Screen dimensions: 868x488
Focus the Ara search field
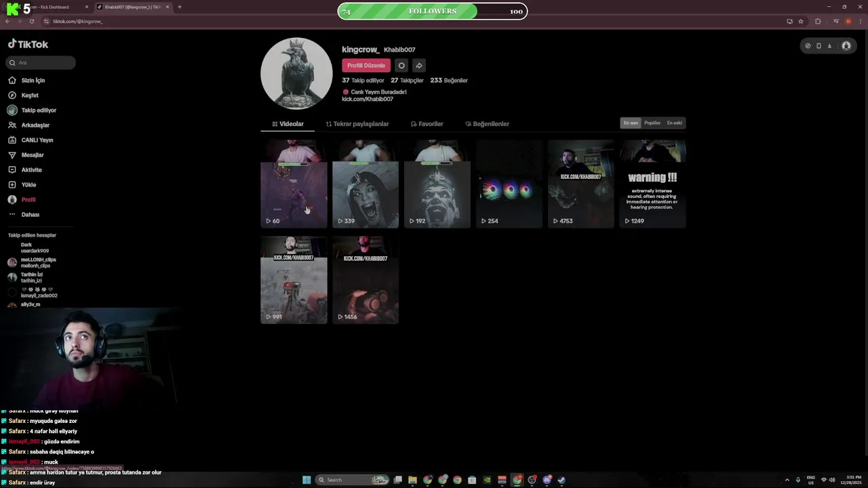point(41,62)
